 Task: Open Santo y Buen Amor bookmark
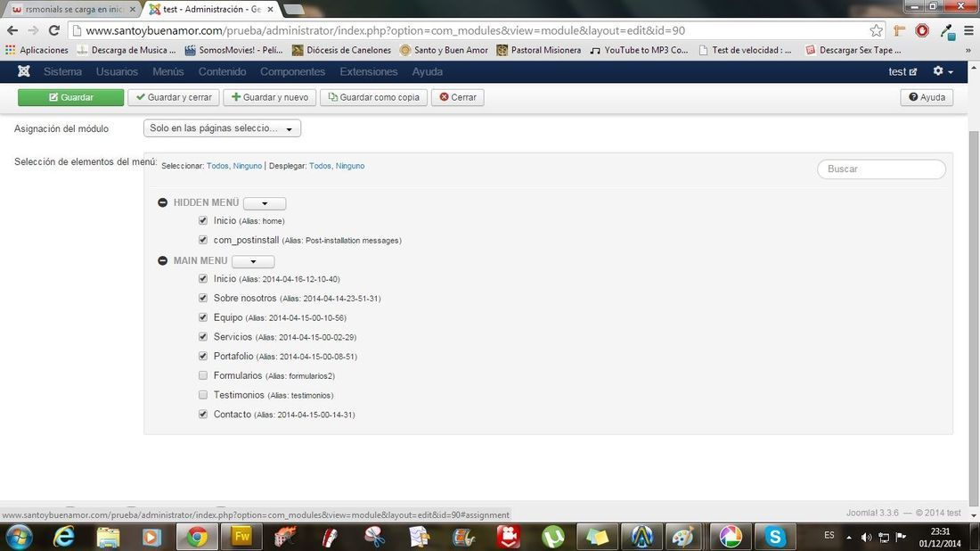coord(444,50)
